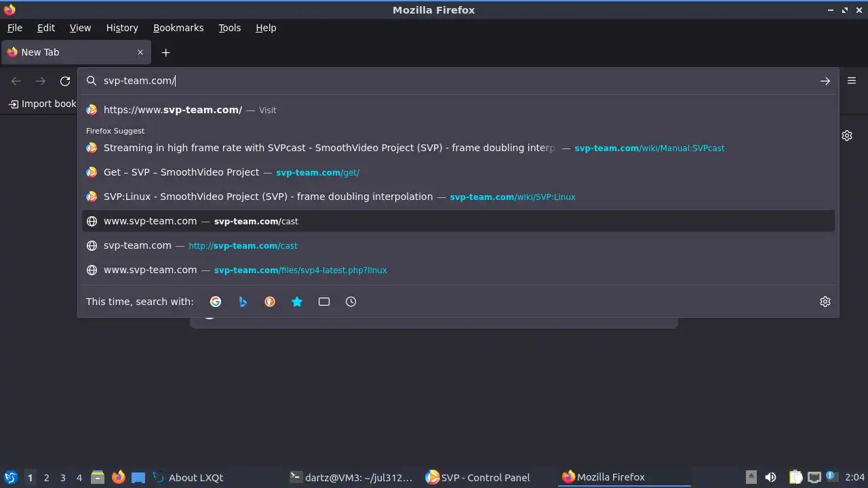Click the address bar search magnifier icon

coord(92,81)
